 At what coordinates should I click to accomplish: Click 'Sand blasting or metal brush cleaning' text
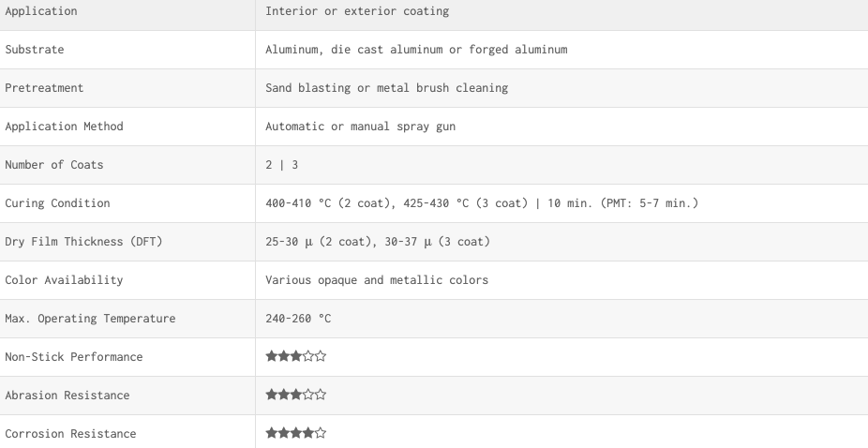click(x=386, y=88)
